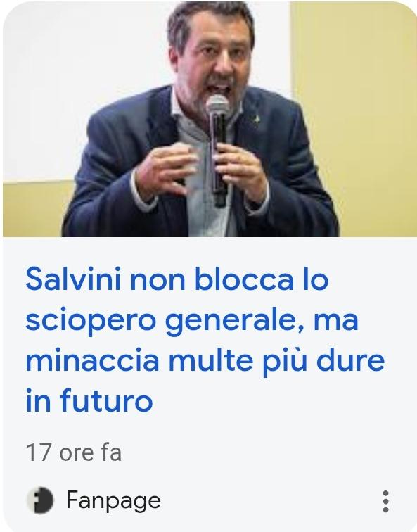This screenshot has height=532, width=417.
Task: Open the Fanpage source name link
Action: pyautogui.click(x=113, y=501)
